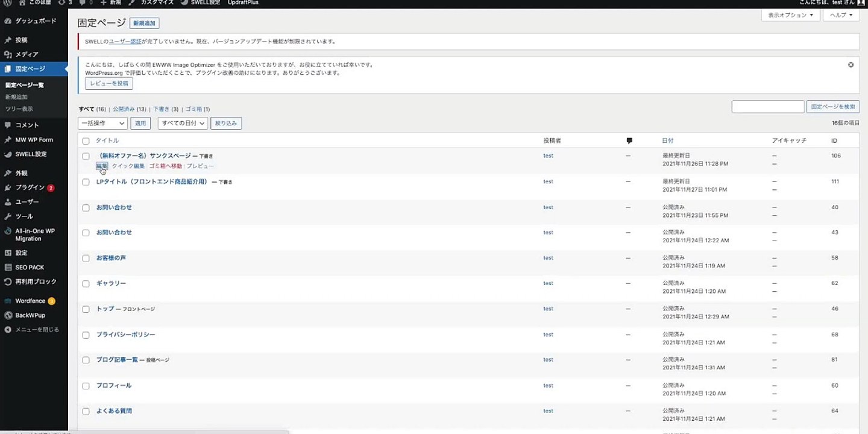Click the プラグイン plug icon

coord(8,187)
